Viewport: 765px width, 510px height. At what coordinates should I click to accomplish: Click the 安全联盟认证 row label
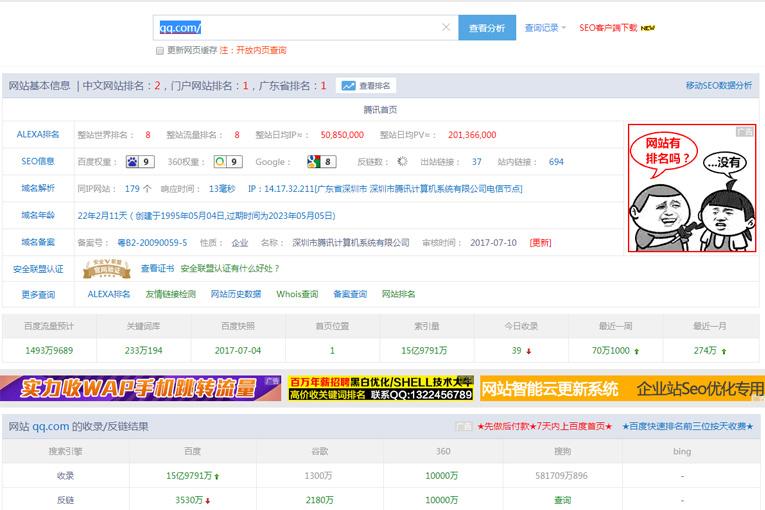pyautogui.click(x=38, y=269)
